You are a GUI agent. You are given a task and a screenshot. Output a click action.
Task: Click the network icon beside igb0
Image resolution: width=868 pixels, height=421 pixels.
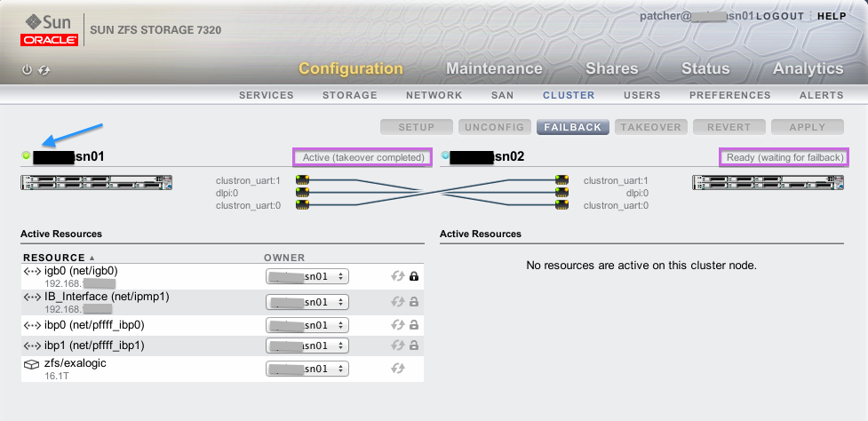click(32, 272)
